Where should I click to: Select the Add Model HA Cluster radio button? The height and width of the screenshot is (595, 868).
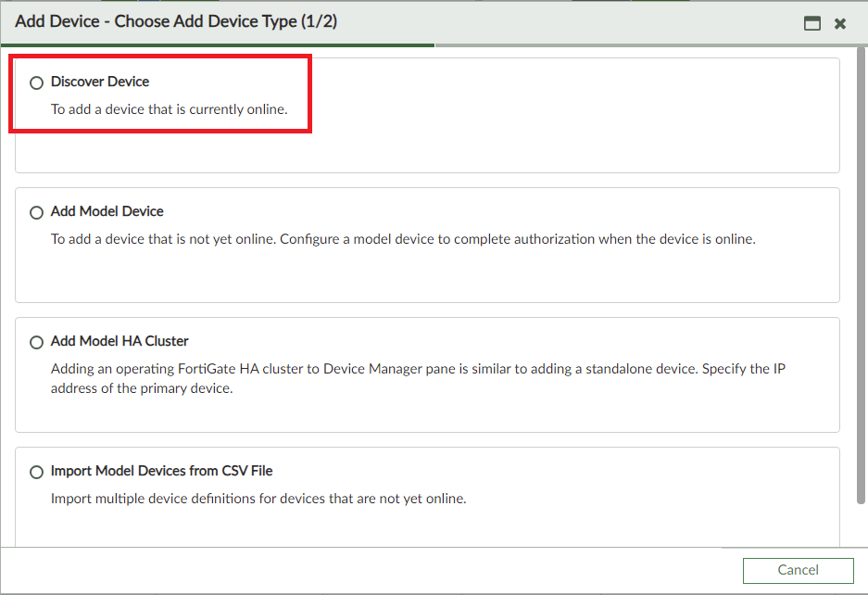(x=36, y=342)
